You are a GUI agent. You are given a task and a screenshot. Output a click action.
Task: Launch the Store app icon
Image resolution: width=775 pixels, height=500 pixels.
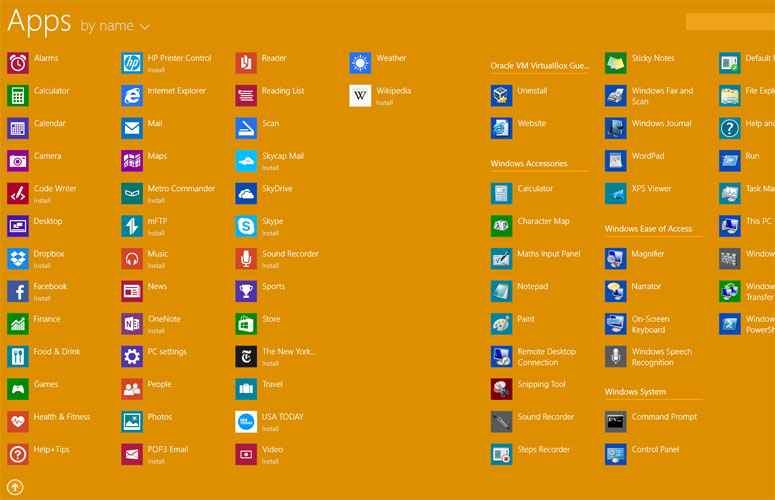pos(246,324)
